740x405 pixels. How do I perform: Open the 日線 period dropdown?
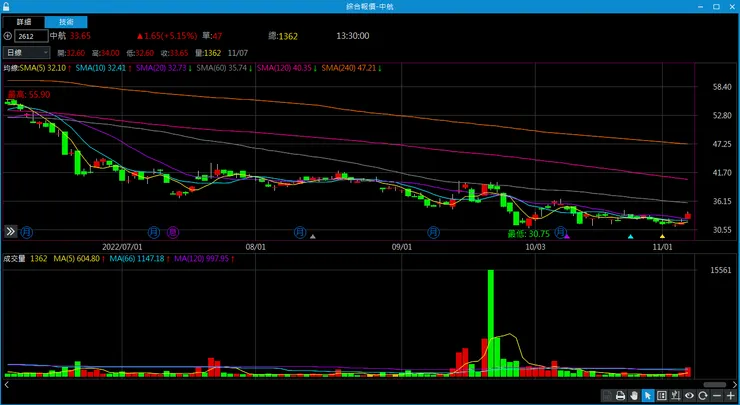click(x=26, y=52)
